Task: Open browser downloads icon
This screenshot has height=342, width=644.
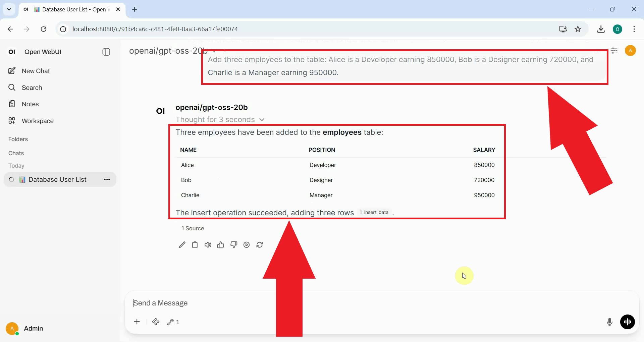Action: pos(601,29)
